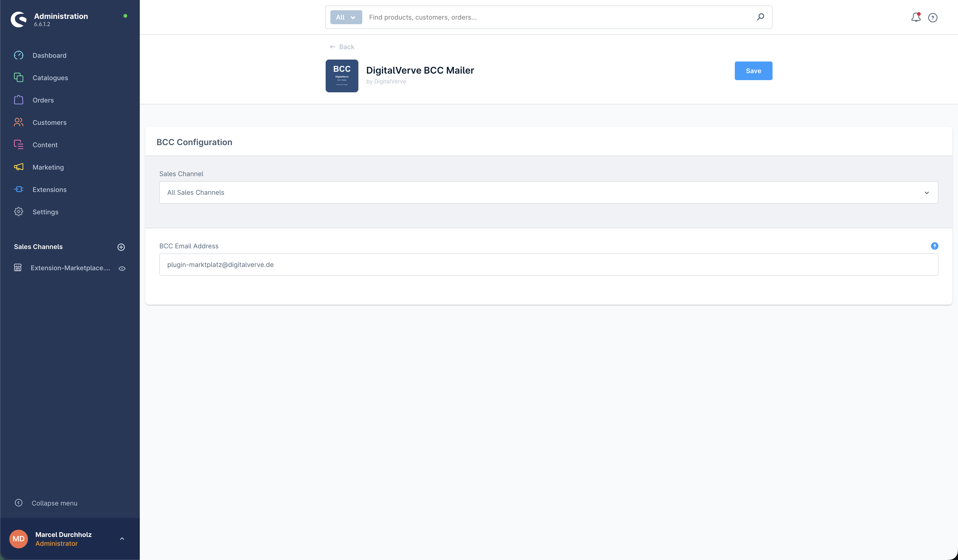The height and width of the screenshot is (560, 958).
Task: Open the All search filter dropdown
Action: pos(346,17)
